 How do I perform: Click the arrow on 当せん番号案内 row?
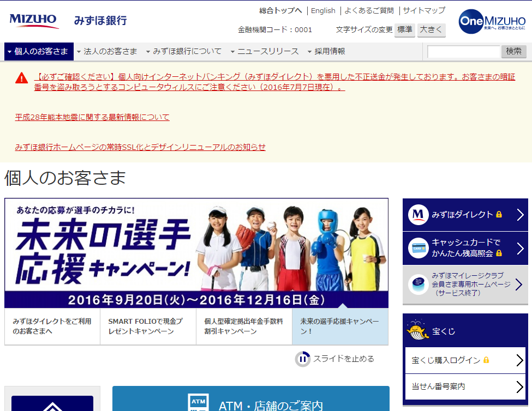(519, 386)
